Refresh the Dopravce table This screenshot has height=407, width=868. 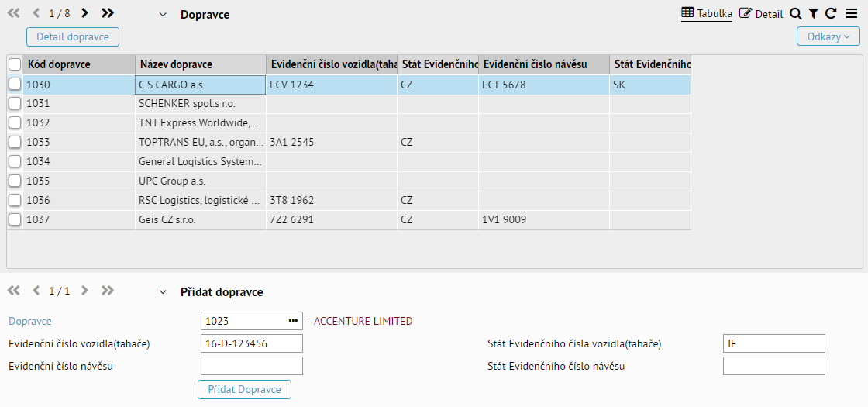[x=830, y=14]
